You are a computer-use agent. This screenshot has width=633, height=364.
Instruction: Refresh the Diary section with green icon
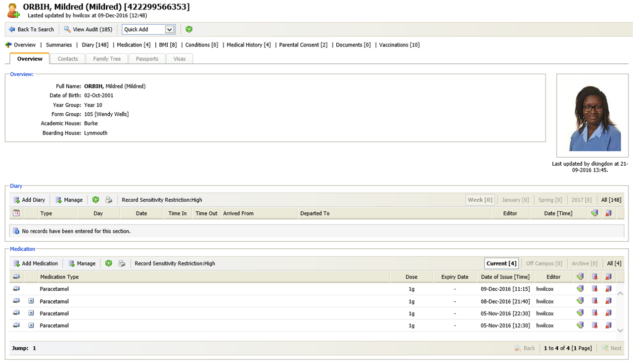tap(95, 200)
